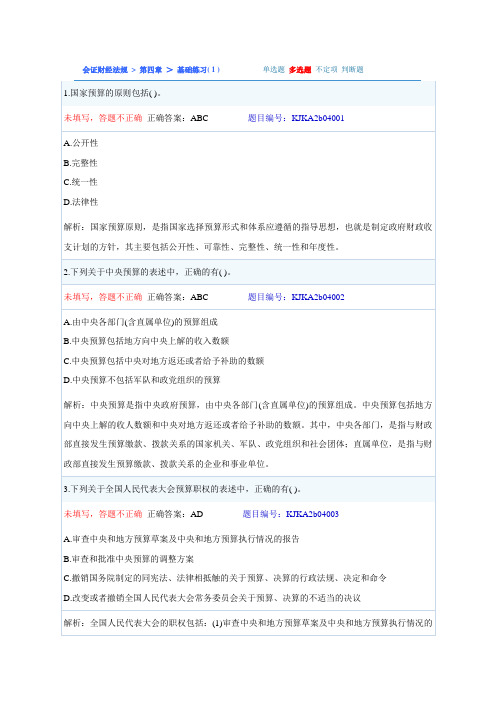The image size is (496, 702).
Task: Choose option D.法律性
Action: (81, 202)
